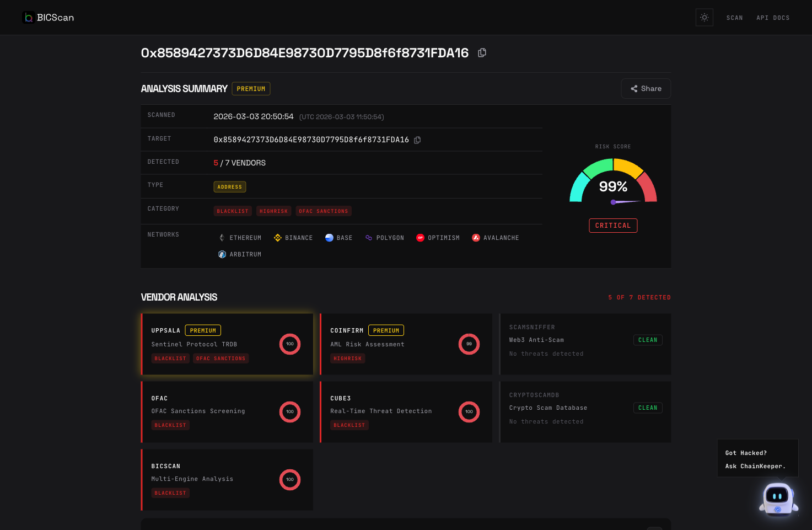812x530 pixels.
Task: Click the CLEAN badge on SCAMSNIFFER
Action: 648,340
